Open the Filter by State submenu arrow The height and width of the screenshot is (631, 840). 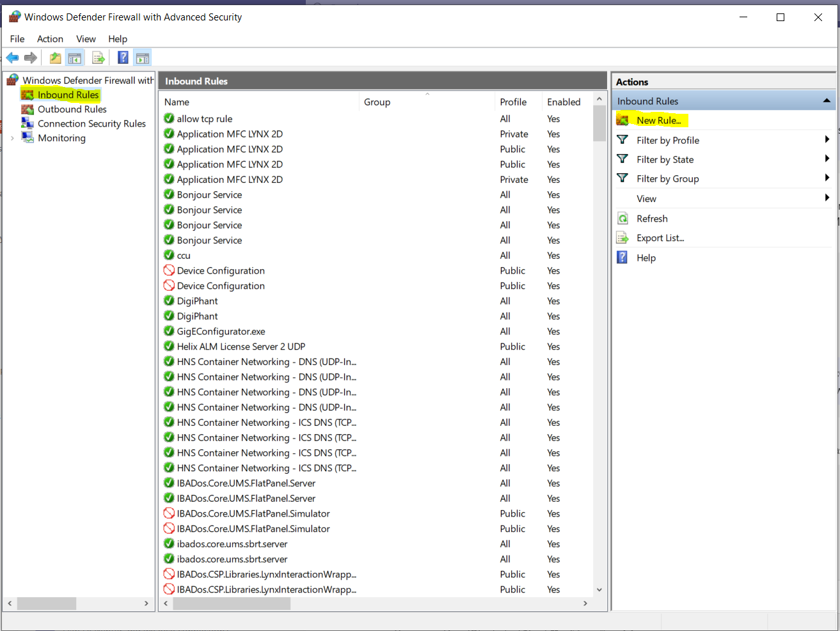point(827,159)
